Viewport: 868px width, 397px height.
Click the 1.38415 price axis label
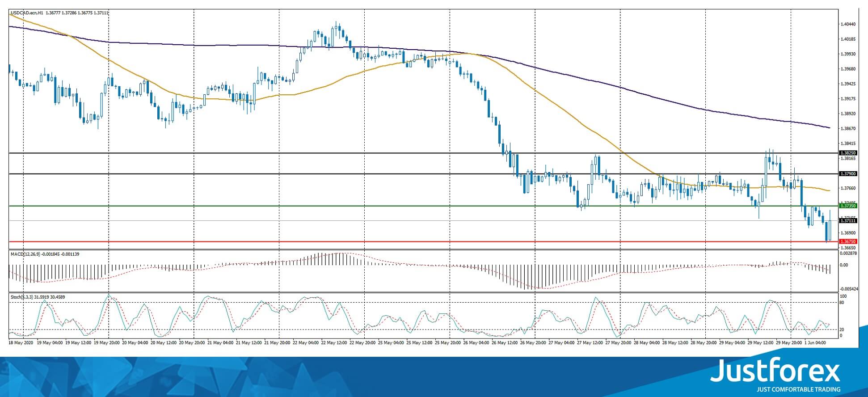848,144
